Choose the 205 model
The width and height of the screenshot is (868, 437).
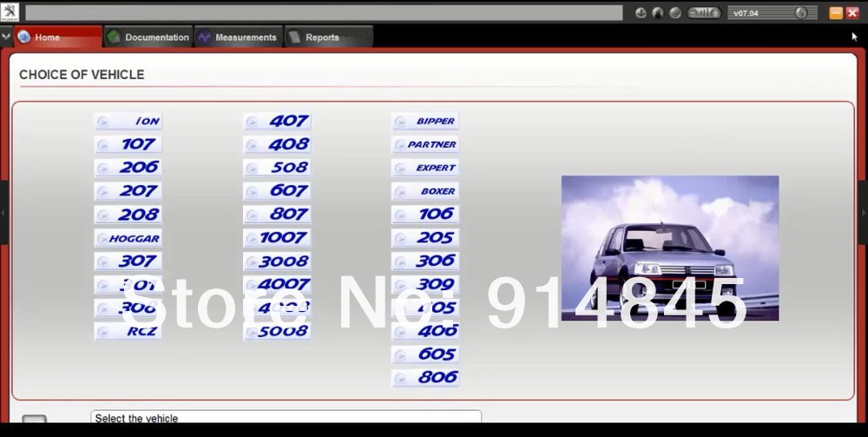click(x=425, y=238)
